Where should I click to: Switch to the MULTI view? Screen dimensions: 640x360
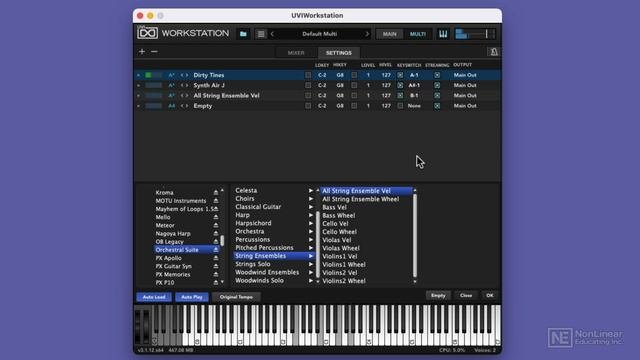point(418,34)
